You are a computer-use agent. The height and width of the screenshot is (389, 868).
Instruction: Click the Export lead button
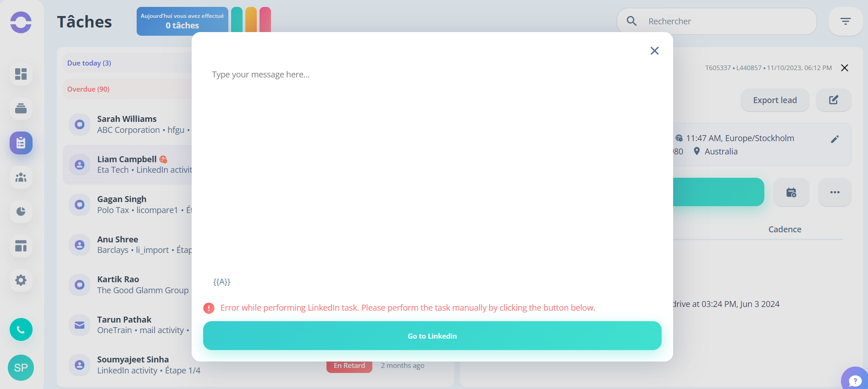[x=775, y=100]
